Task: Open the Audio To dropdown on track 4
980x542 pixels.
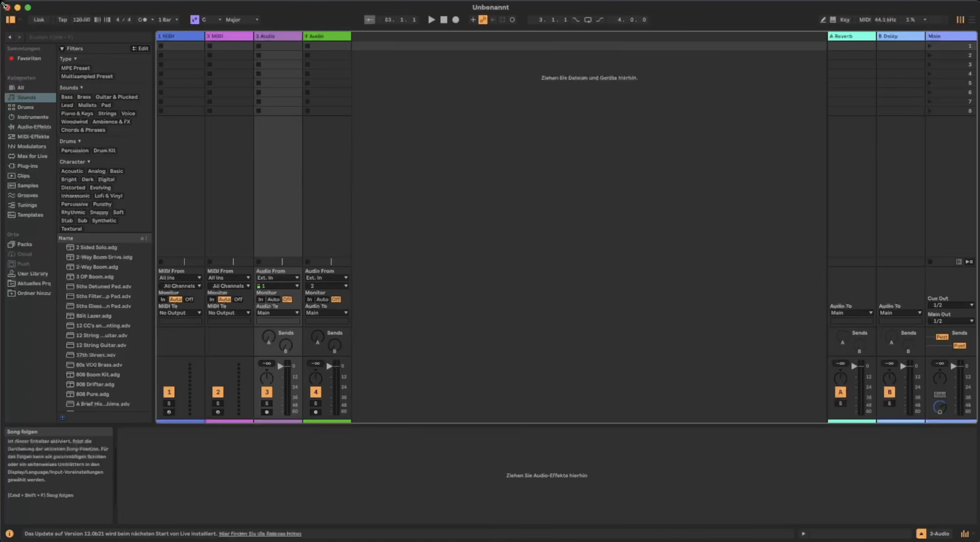Action: [x=327, y=312]
